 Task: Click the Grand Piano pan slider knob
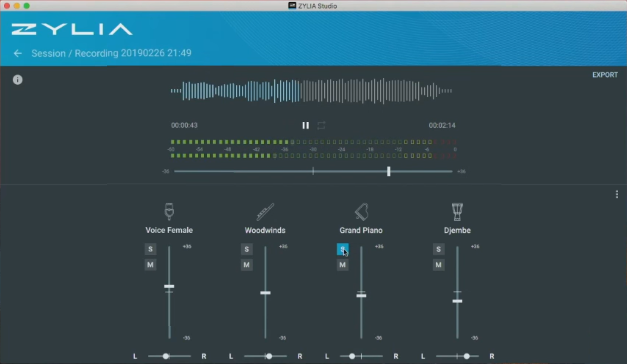pos(352,356)
